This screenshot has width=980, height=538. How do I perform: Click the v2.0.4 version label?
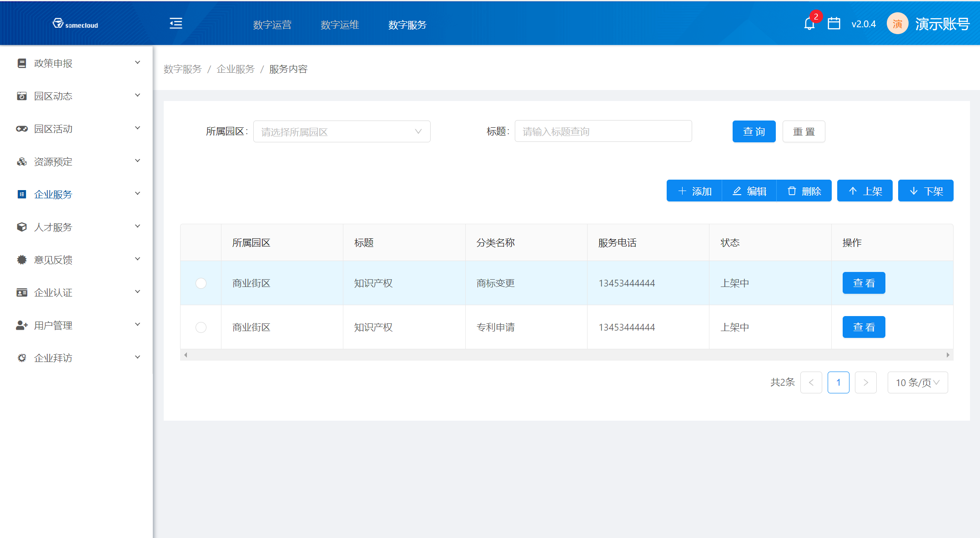pos(864,24)
